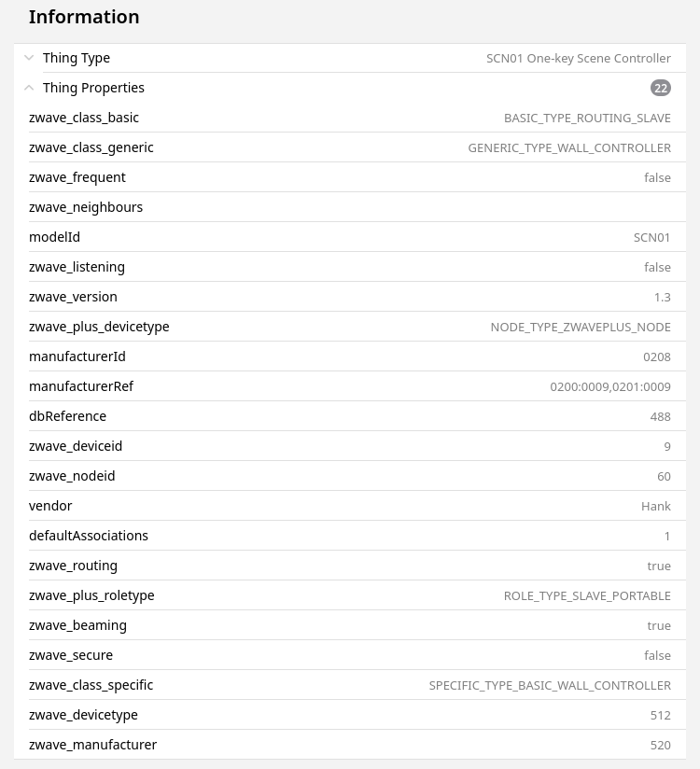700x769 pixels.
Task: Click the zwave_nodeid value 60
Action: pyautogui.click(x=664, y=476)
